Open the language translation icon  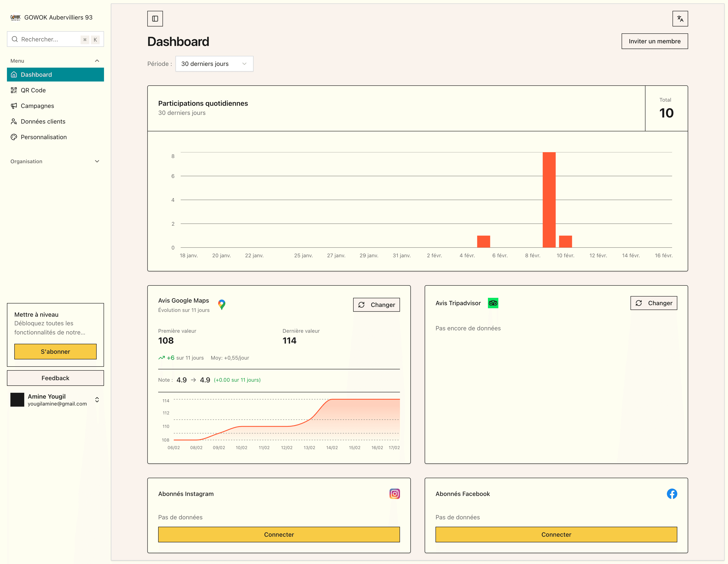(680, 19)
